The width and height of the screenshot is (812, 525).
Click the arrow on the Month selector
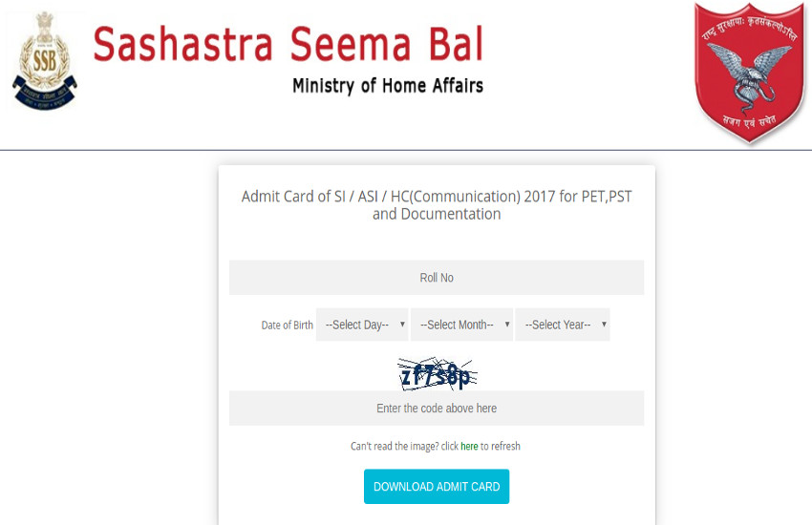(507, 325)
